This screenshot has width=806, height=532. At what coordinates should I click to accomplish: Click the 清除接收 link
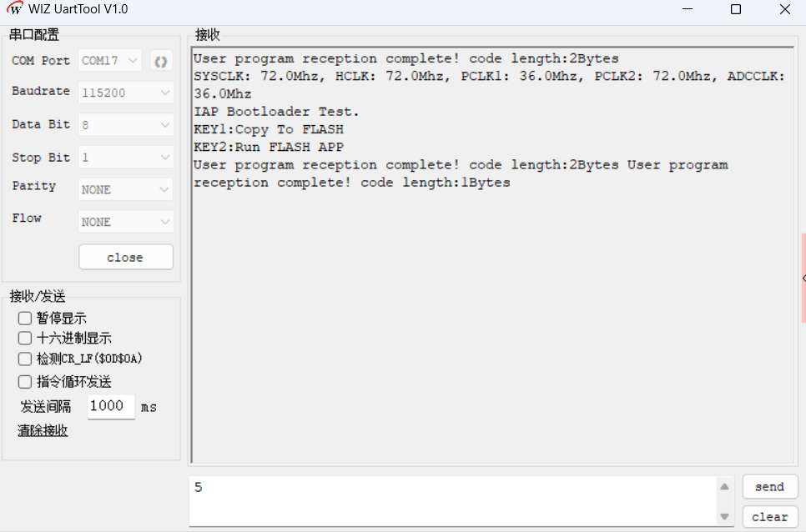(43, 430)
